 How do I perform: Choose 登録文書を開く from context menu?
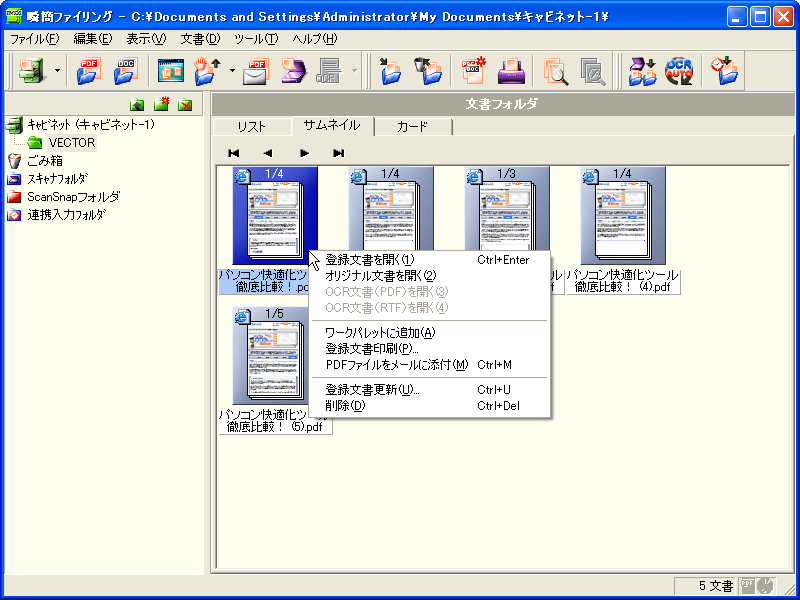(x=370, y=260)
